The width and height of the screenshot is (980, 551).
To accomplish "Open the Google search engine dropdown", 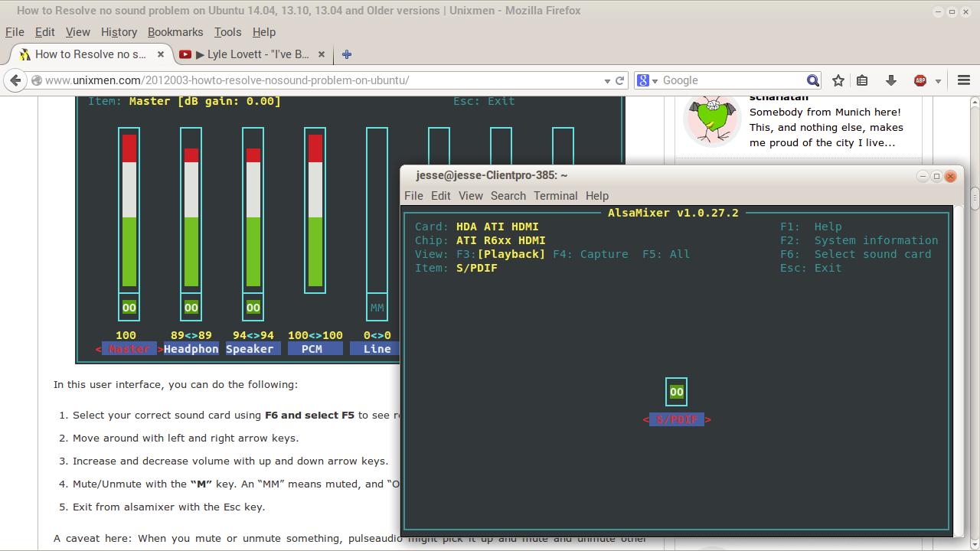I will click(648, 80).
